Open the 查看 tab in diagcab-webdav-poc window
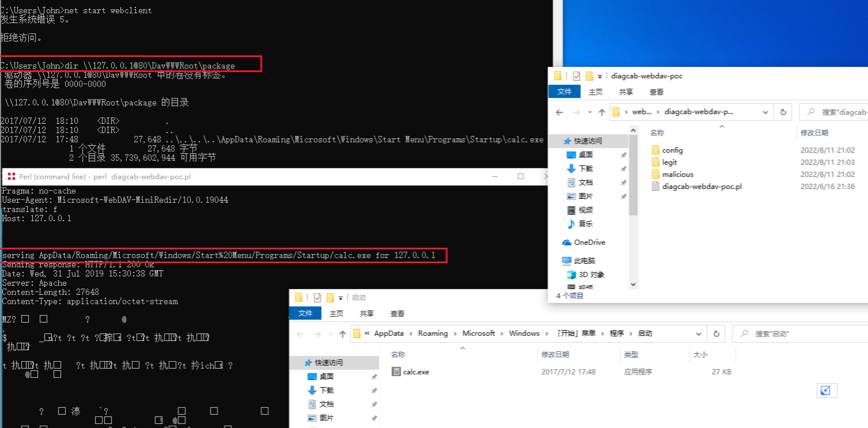Image resolution: width=868 pixels, height=428 pixels. pos(656,92)
